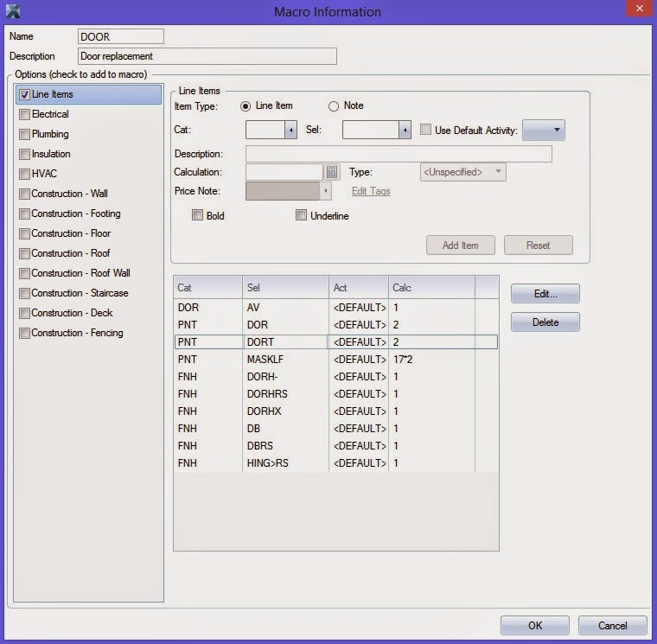Enable the Underline checkbox
The height and width of the screenshot is (644, 657).
[301, 215]
